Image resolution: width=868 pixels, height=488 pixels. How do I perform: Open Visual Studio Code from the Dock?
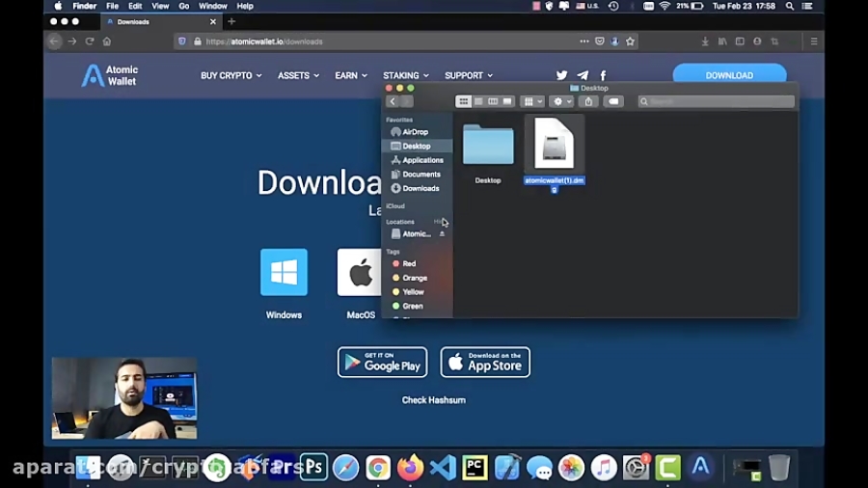point(443,468)
